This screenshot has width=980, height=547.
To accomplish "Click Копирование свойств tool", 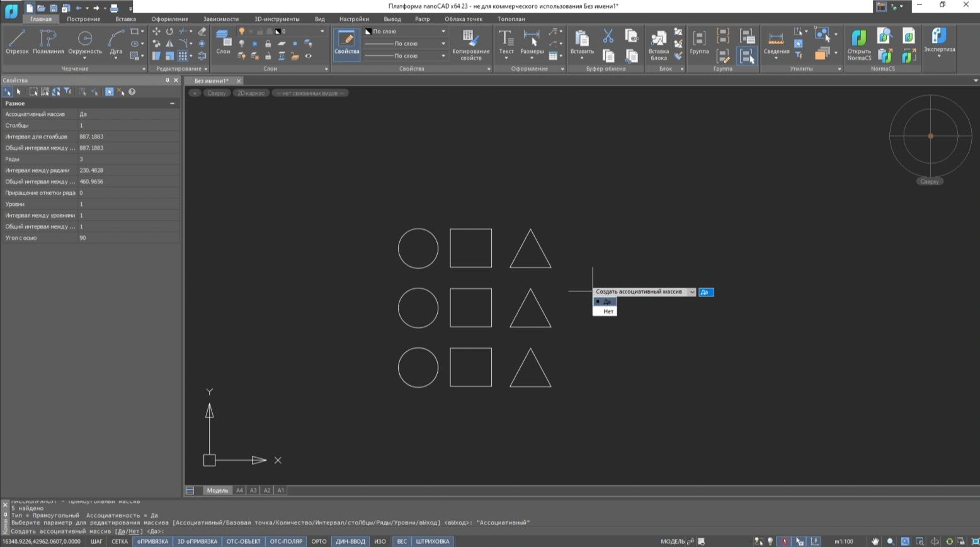I will (470, 44).
